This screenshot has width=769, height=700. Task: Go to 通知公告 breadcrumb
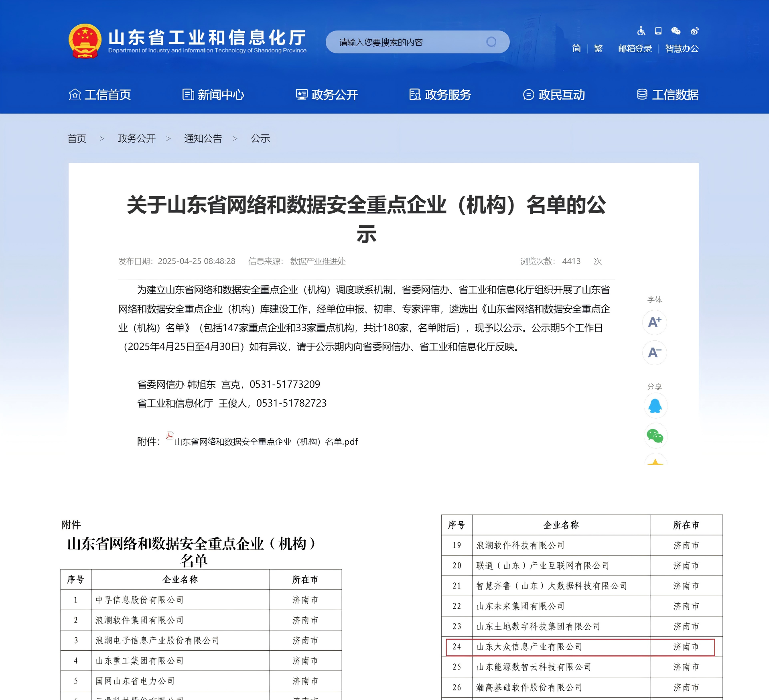(x=203, y=138)
